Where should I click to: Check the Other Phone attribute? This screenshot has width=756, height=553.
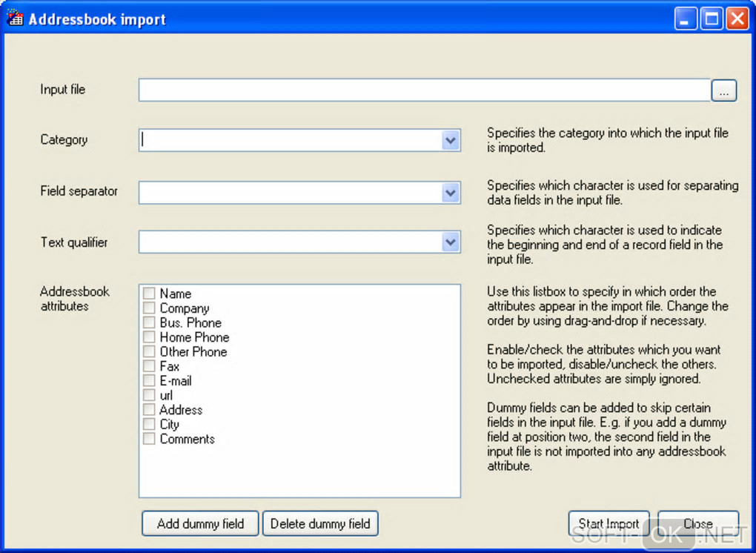point(149,351)
